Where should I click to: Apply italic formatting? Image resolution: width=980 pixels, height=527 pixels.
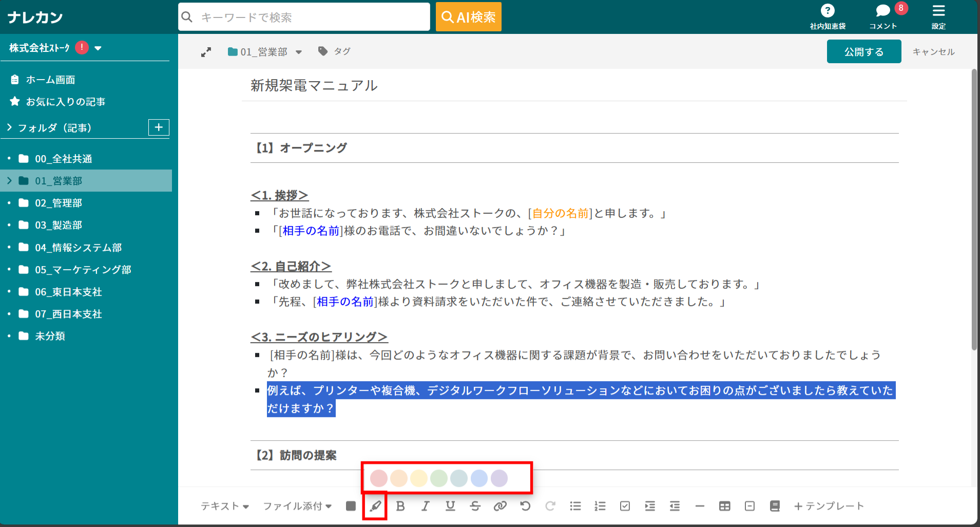425,506
